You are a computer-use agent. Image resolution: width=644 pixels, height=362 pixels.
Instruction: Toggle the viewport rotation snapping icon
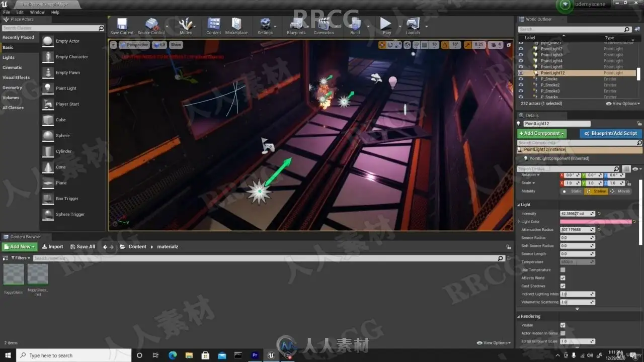(445, 45)
